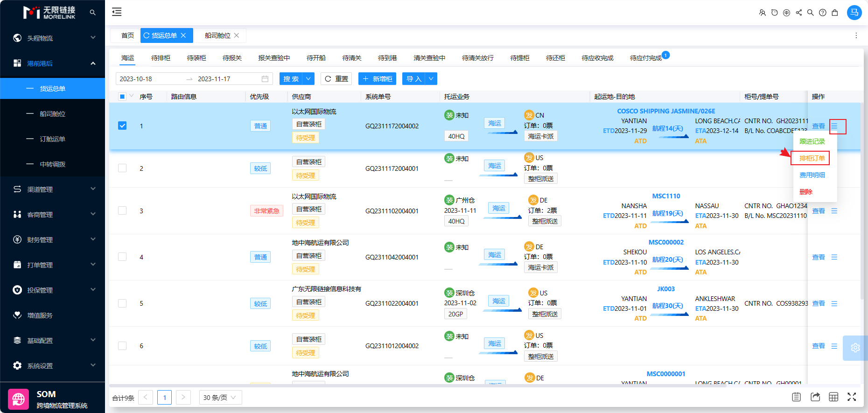Screen dimensions: 868x413
Task: Open the user avatar 马
Action: click(854, 13)
